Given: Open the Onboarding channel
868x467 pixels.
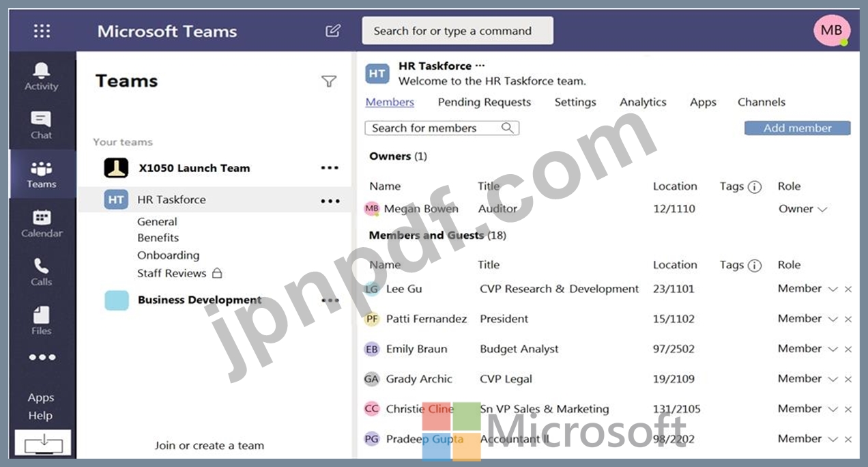Looking at the screenshot, I should (x=169, y=255).
